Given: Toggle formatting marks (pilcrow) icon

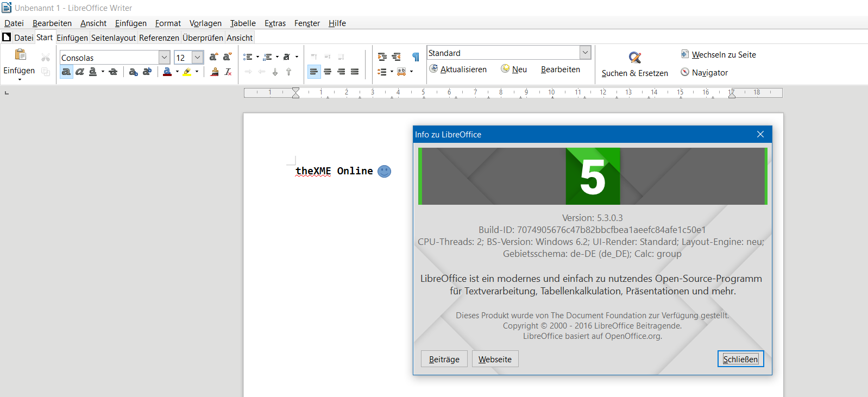Looking at the screenshot, I should 416,57.
